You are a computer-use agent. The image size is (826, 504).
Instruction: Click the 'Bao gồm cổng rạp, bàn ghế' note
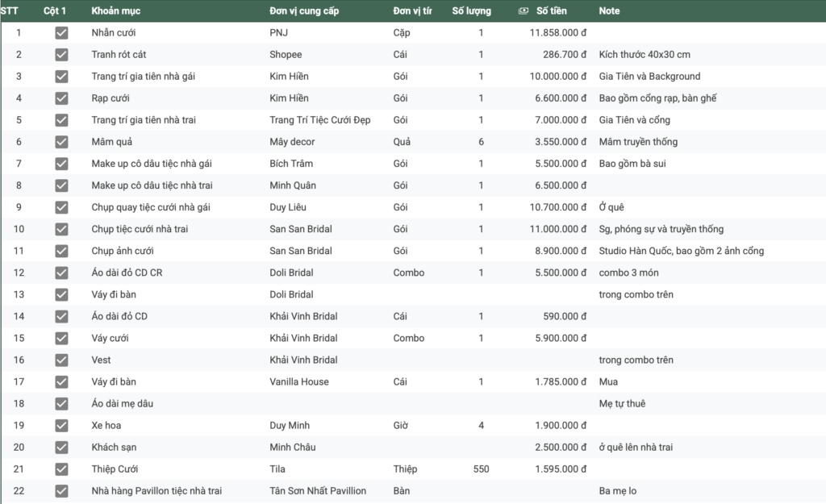[657, 98]
